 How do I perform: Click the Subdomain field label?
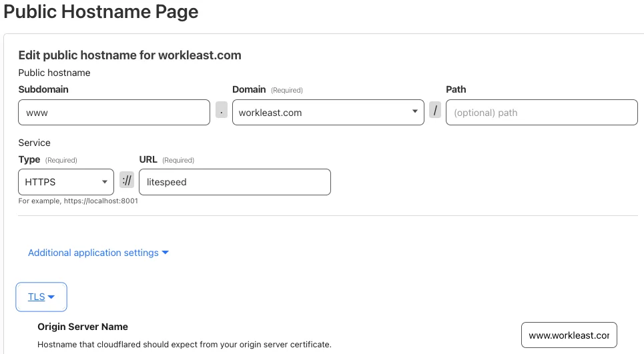43,89
